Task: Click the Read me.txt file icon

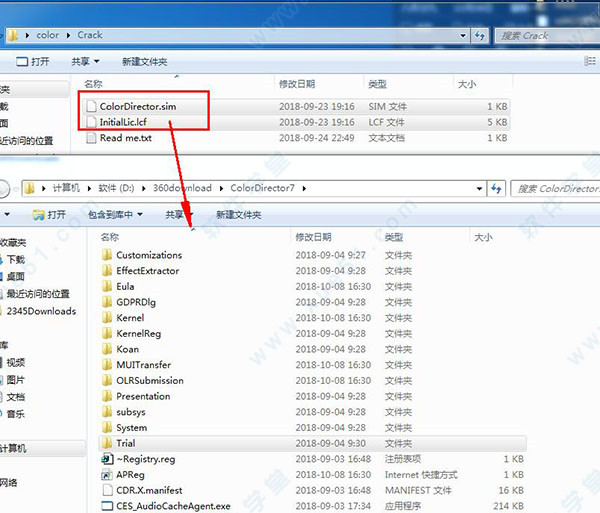Action: click(91, 138)
